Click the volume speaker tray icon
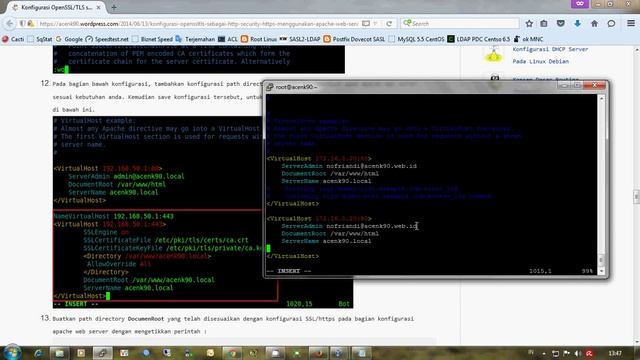Screen dimensions: 640x360 [x=578, y=353]
